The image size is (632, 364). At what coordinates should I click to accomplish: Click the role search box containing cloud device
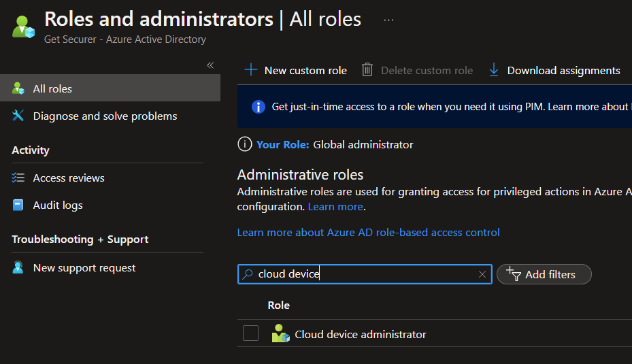click(365, 274)
